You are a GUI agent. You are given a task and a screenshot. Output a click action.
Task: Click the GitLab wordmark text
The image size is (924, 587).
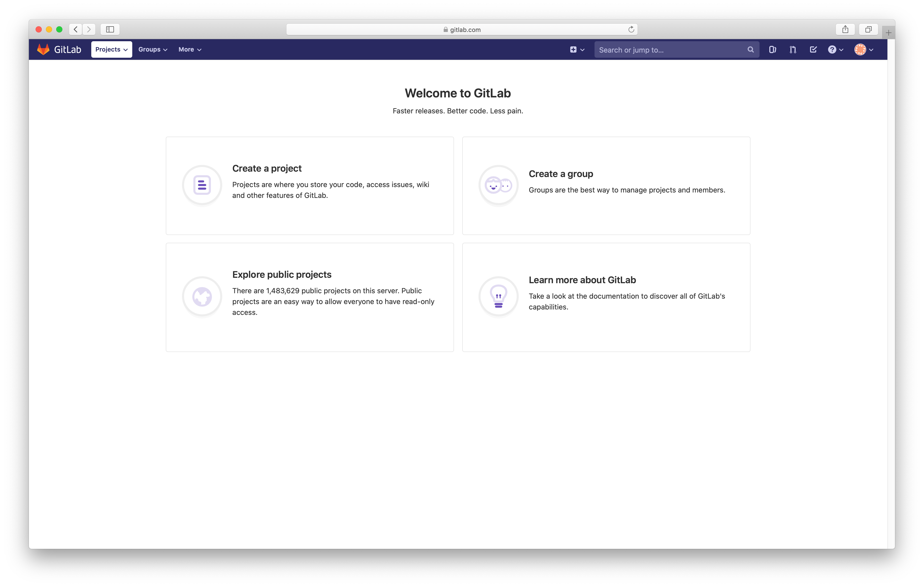pyautogui.click(x=68, y=49)
